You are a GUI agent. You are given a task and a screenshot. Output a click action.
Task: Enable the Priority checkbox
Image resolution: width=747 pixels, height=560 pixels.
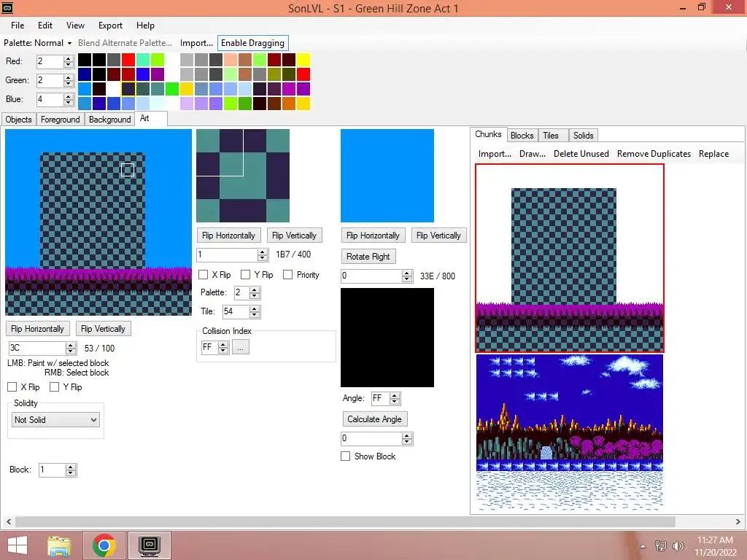tap(287, 275)
